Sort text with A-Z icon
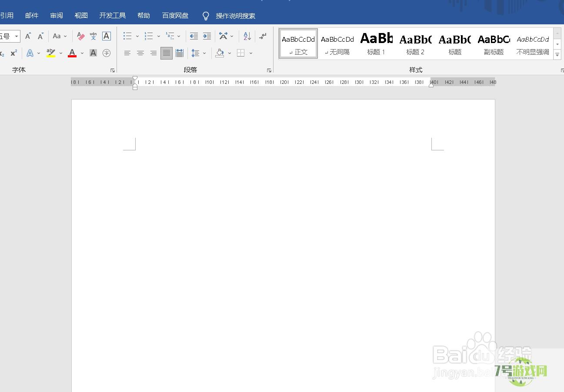Viewport: 564px width, 392px height. (x=247, y=36)
